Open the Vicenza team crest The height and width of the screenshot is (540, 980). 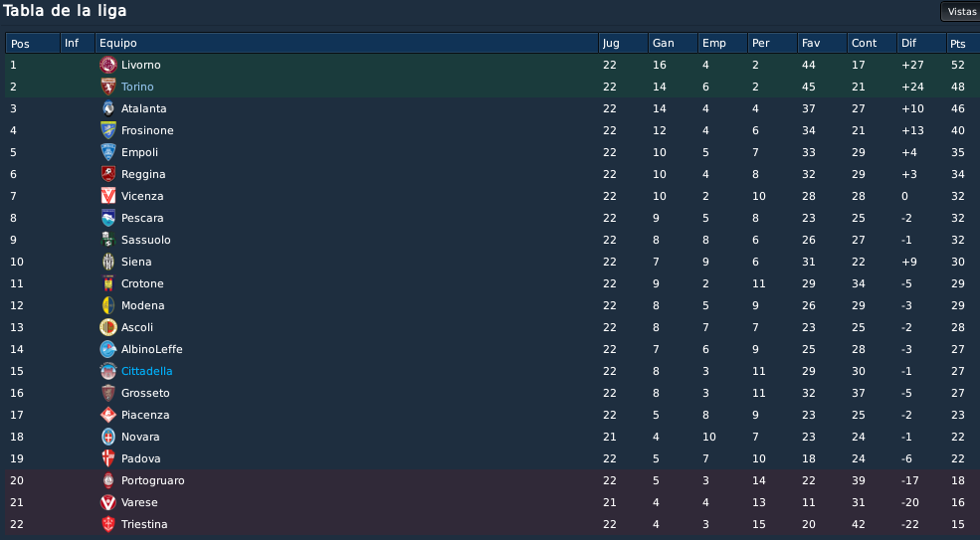pos(108,196)
